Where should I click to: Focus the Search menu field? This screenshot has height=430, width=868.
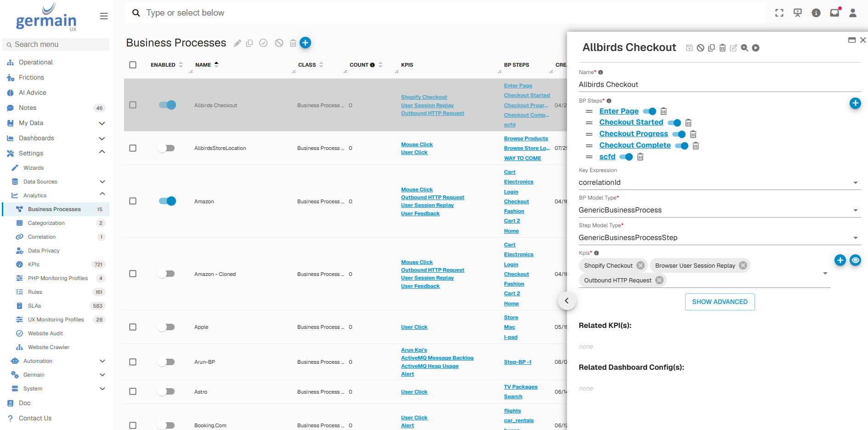tap(56, 45)
